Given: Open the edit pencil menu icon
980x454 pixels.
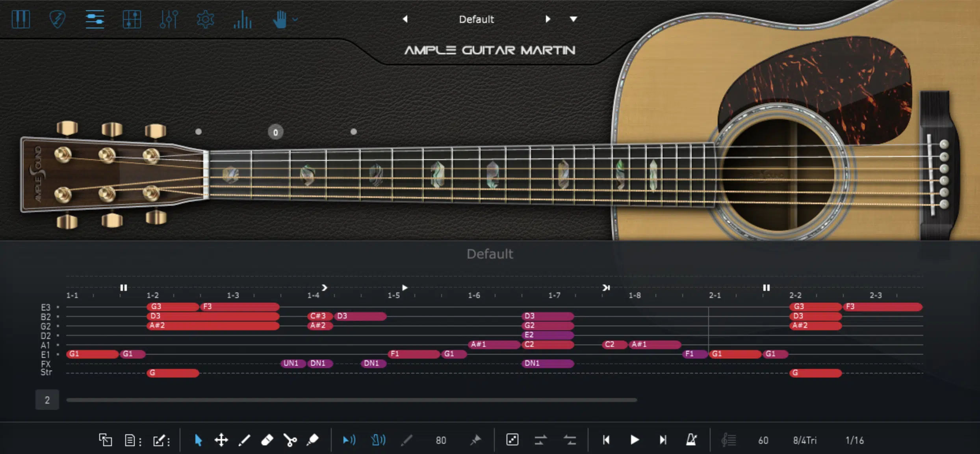Looking at the screenshot, I should point(161,440).
